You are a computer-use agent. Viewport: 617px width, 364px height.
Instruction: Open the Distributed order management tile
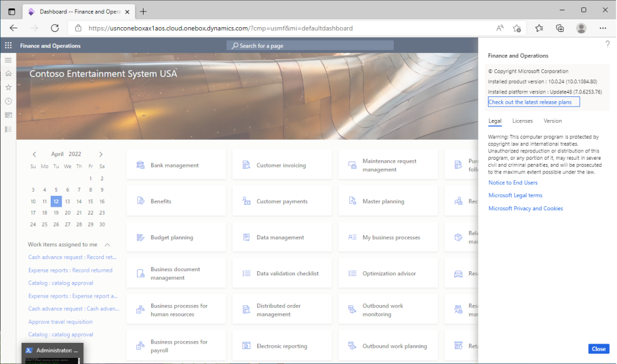click(x=282, y=310)
